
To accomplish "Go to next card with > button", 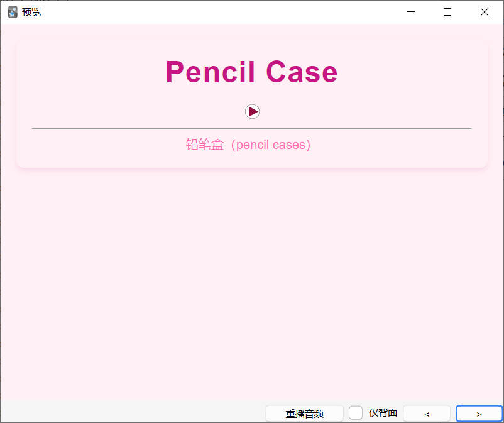I will (479, 414).
